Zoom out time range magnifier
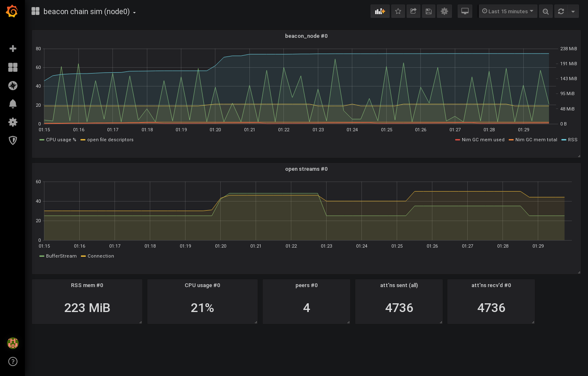 coord(546,11)
